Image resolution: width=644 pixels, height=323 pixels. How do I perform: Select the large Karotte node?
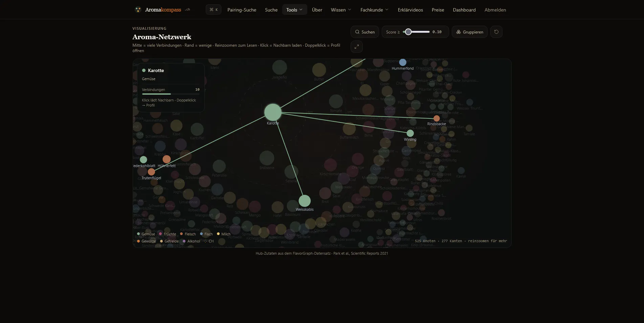[273, 112]
